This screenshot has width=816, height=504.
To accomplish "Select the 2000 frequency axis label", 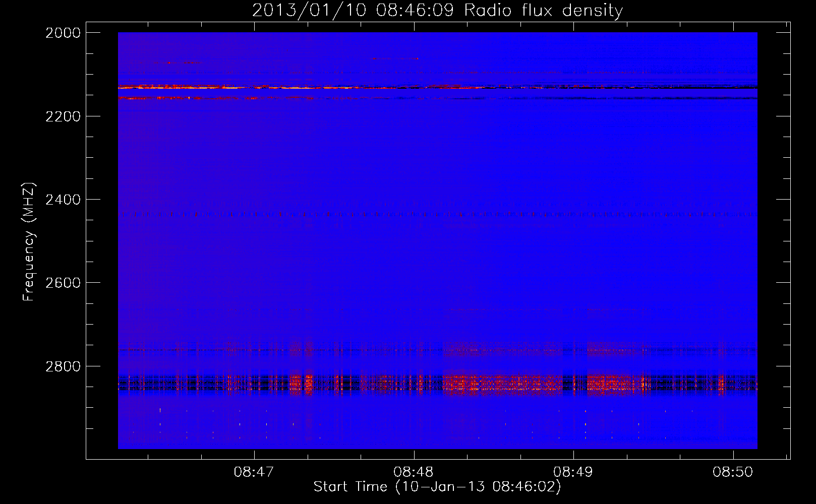I will point(63,33).
